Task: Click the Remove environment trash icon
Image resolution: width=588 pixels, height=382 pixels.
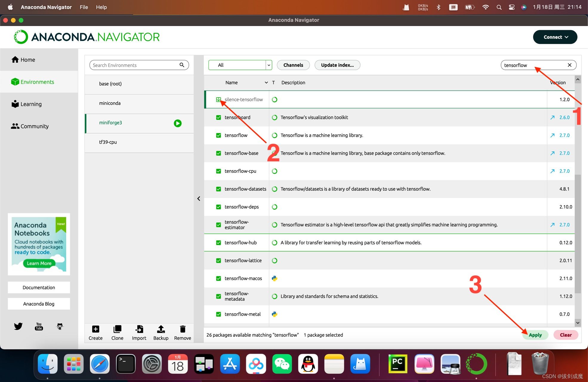Action: 183,329
